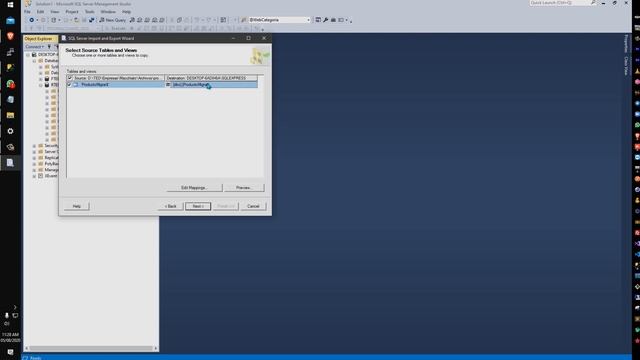Click the Analysis Services XMLA Query icon

(154, 20)
